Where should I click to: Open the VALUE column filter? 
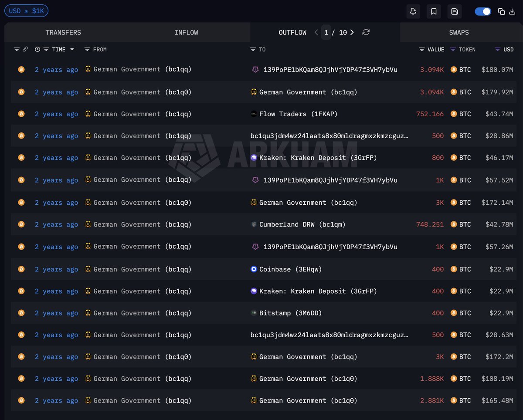point(421,49)
